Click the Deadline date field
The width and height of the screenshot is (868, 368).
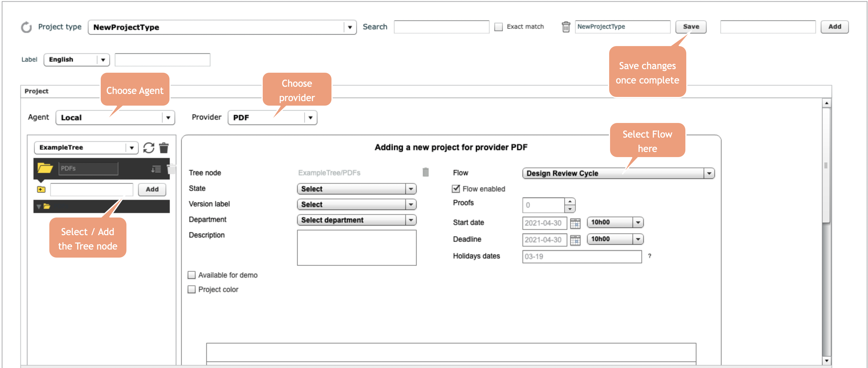(x=545, y=240)
